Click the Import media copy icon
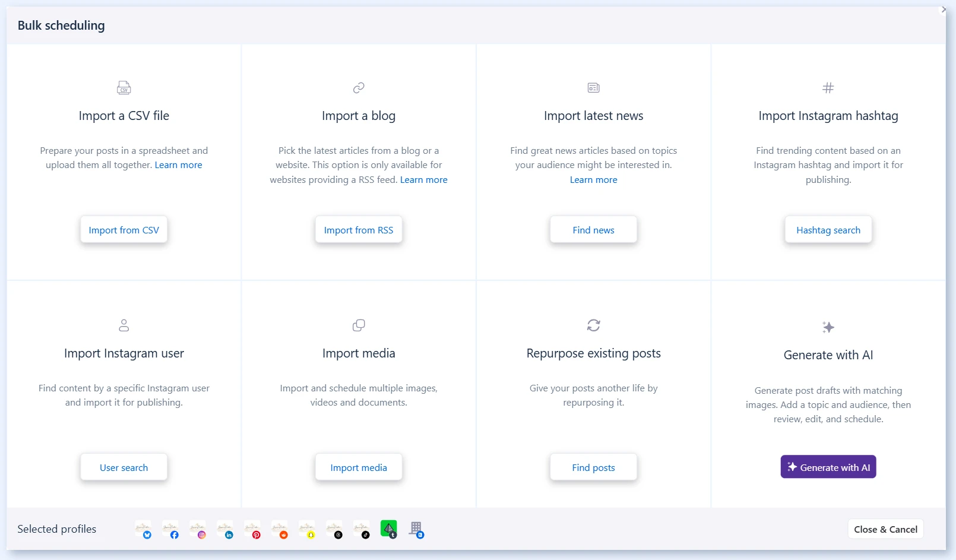The image size is (956, 560). tap(359, 325)
